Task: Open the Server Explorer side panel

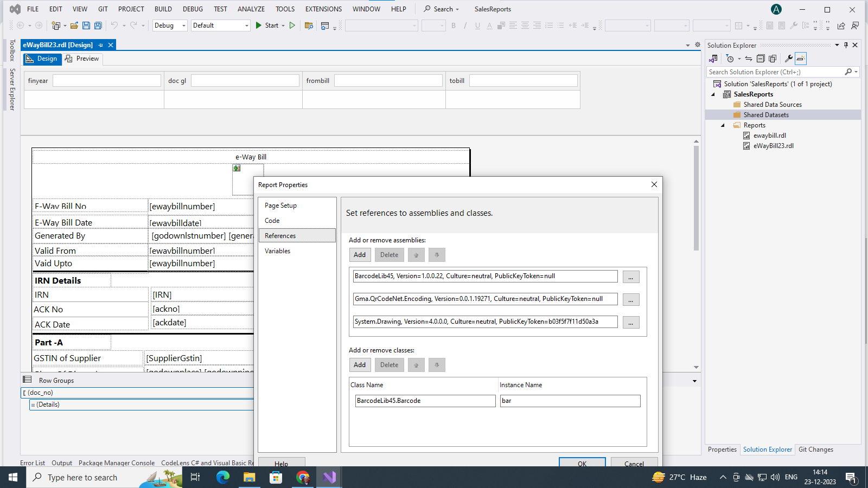Action: [12, 89]
